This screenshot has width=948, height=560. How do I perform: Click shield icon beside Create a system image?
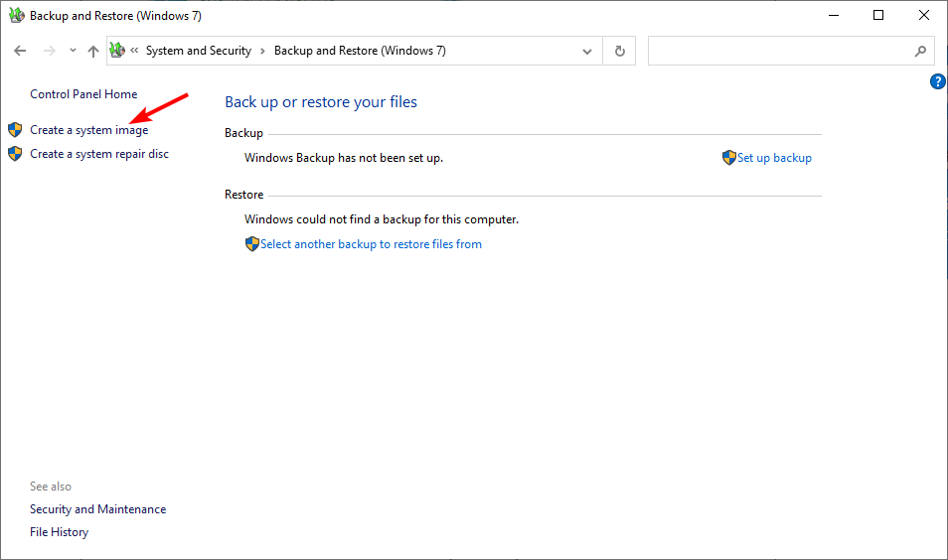point(15,130)
